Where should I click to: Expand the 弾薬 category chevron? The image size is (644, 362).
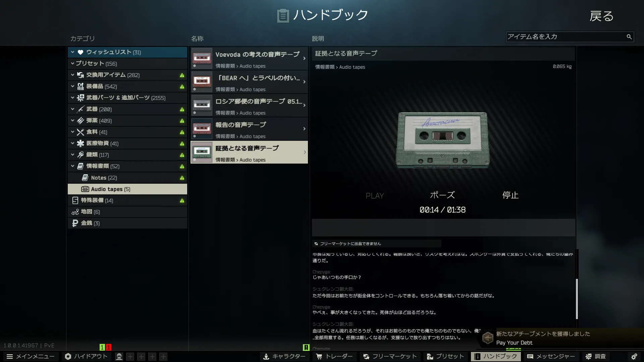coord(72,120)
